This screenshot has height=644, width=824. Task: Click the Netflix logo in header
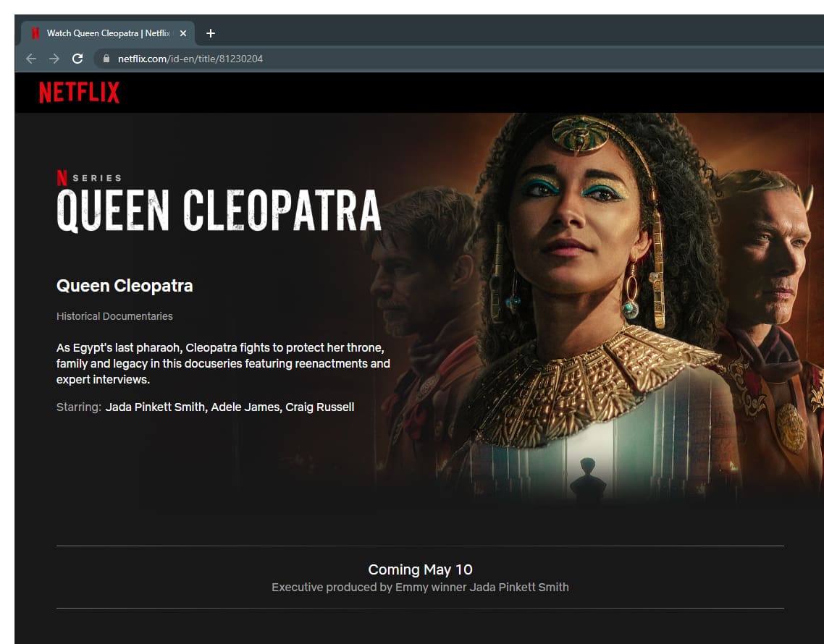80,92
